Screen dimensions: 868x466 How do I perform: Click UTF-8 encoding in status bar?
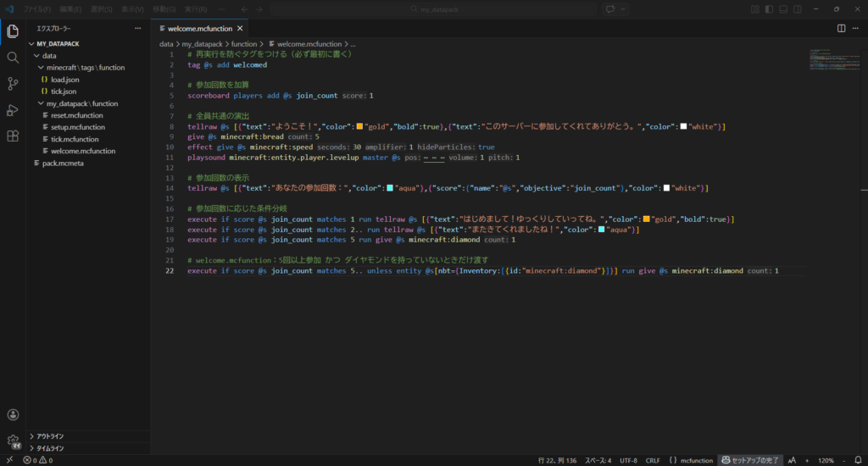pyautogui.click(x=628, y=460)
